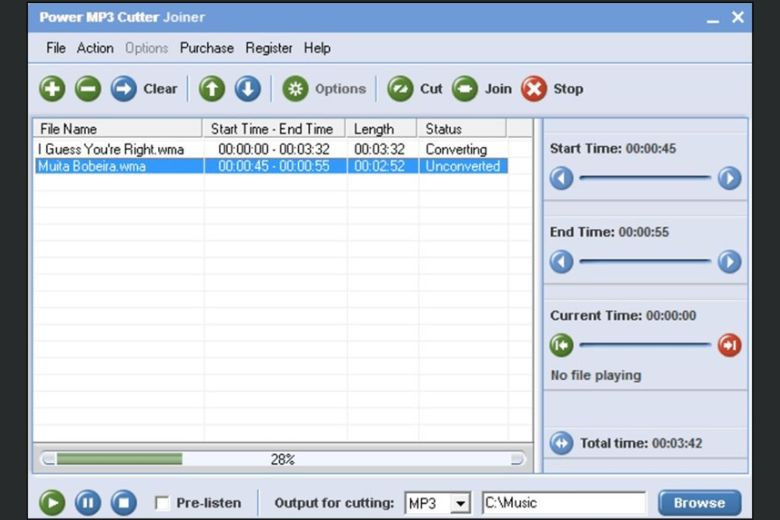Move selected file up with green arrow
This screenshot has width=780, height=520.
point(212,89)
